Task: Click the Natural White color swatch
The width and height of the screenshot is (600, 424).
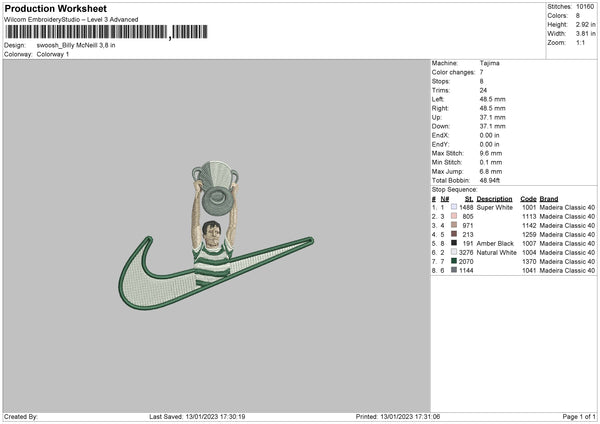Action: [x=454, y=252]
